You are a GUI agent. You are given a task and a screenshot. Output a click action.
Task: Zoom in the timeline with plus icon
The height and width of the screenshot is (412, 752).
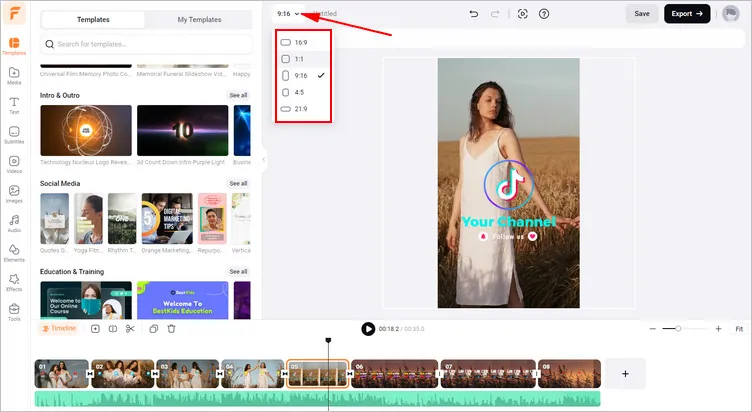point(718,329)
